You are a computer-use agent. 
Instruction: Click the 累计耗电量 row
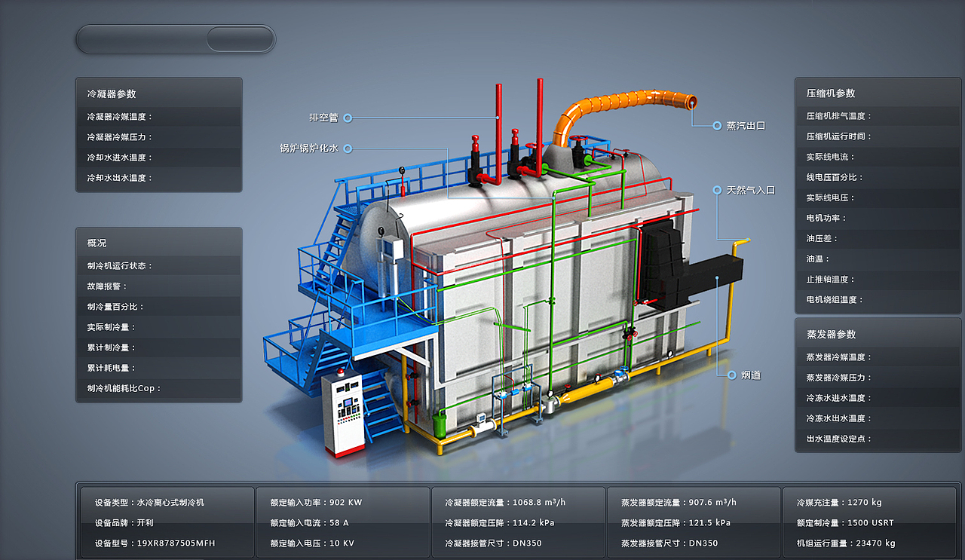point(159,368)
